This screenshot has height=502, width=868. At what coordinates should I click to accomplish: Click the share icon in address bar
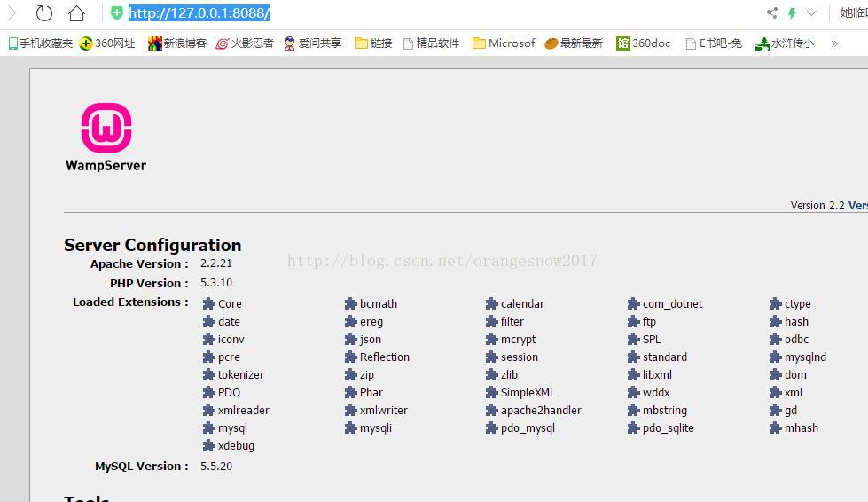point(771,12)
